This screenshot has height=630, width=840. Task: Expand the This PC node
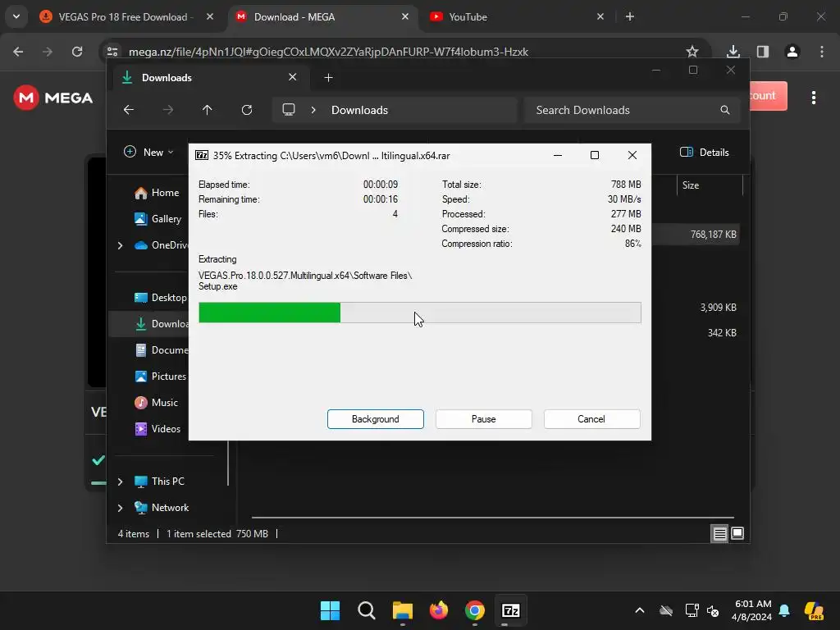tap(120, 482)
